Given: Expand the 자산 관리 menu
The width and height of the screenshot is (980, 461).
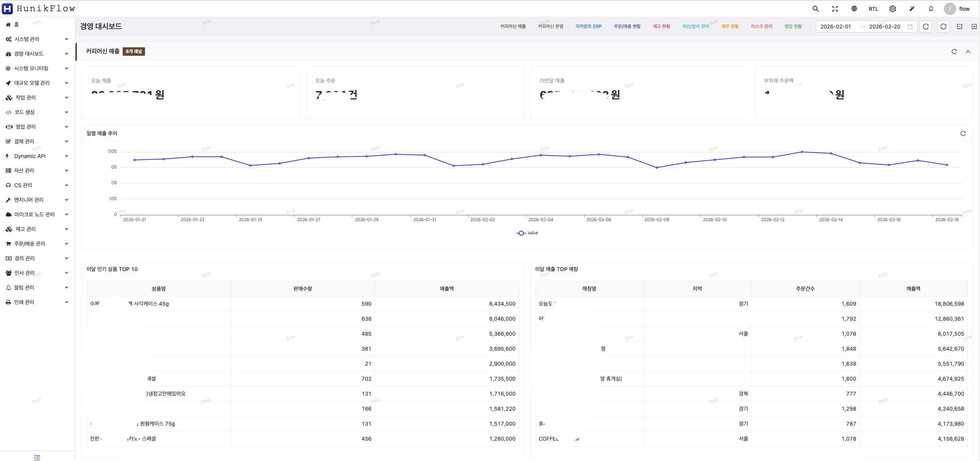Looking at the screenshot, I should coord(38,171).
